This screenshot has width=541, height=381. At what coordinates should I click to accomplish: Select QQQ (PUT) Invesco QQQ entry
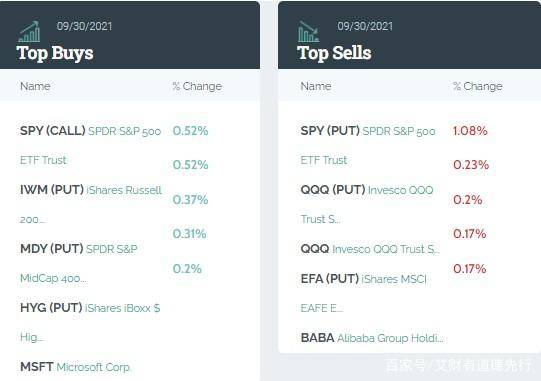point(367,204)
